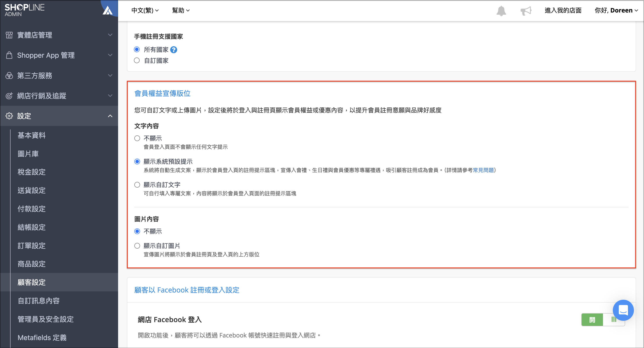This screenshot has width=644, height=348.
Task: Select 顯示自訂圖片 radio option
Action: (x=137, y=246)
